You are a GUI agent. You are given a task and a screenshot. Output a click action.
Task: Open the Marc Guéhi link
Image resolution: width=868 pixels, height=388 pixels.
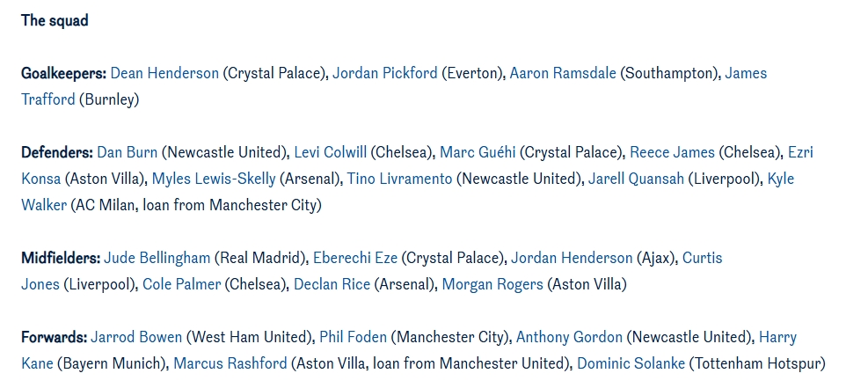tap(478, 152)
